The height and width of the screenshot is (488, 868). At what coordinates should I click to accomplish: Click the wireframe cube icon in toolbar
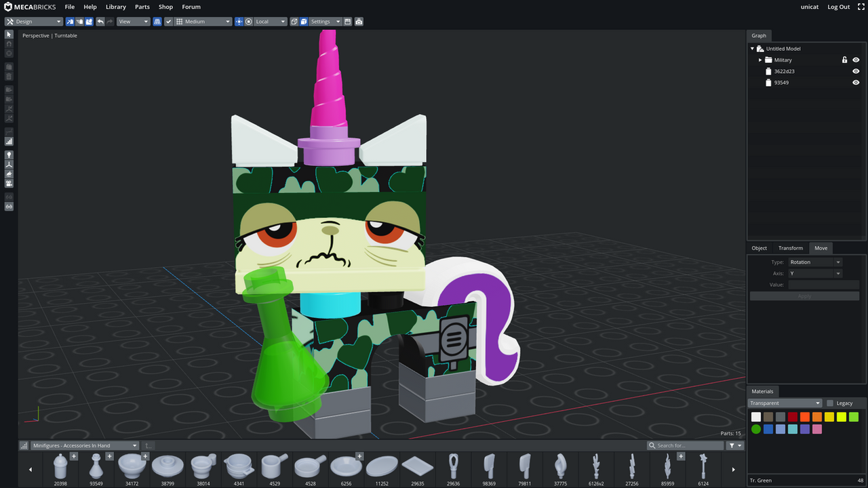point(294,22)
